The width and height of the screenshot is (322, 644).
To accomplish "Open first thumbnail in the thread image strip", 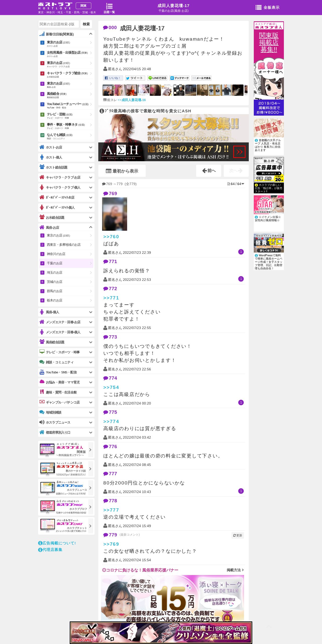I will point(108,90).
